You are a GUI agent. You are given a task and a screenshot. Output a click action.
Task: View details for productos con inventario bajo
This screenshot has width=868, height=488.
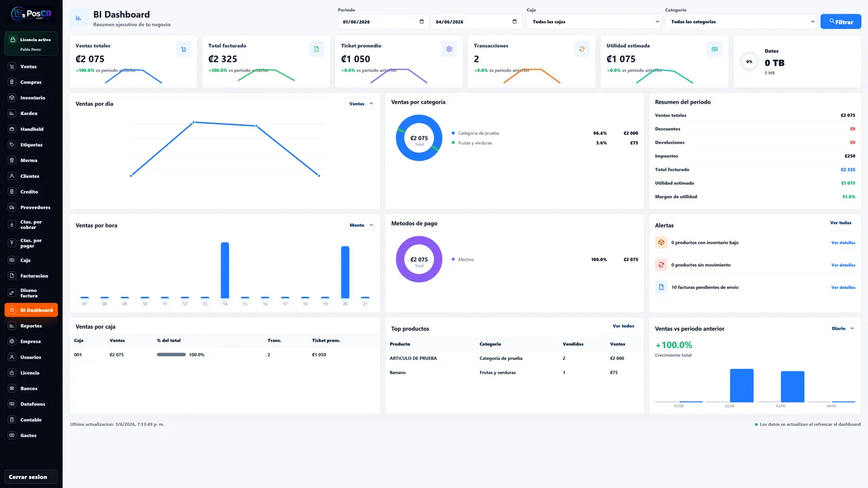tap(843, 243)
